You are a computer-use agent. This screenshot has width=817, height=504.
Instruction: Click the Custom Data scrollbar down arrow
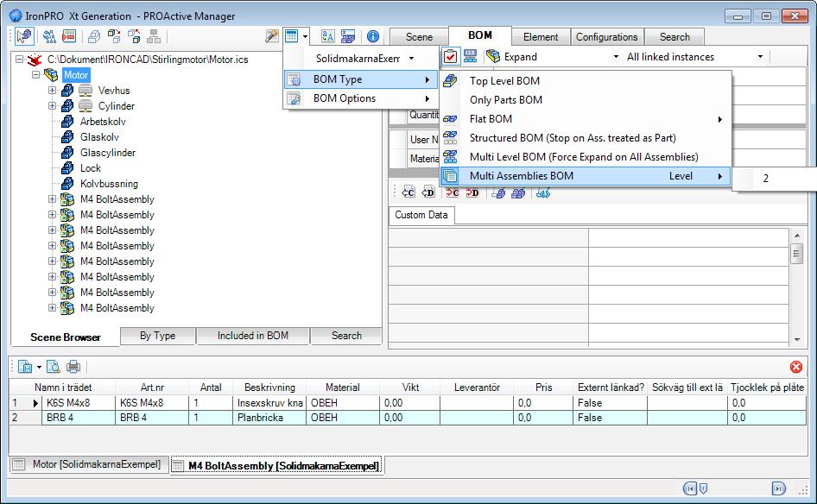pos(797,339)
